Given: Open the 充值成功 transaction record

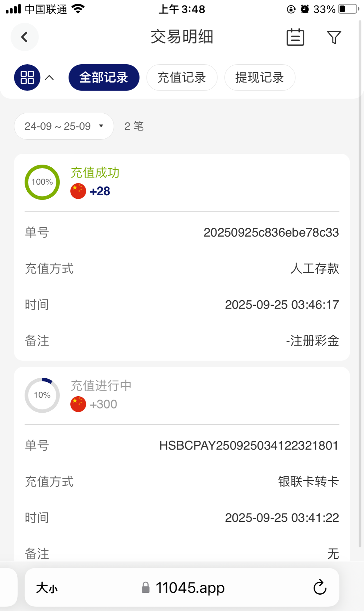Looking at the screenshot, I should [95, 172].
